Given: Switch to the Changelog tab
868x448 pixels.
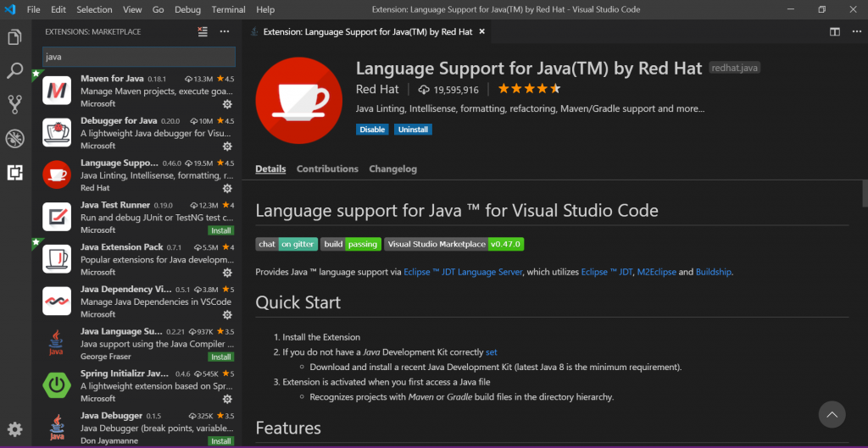Looking at the screenshot, I should tap(392, 169).
